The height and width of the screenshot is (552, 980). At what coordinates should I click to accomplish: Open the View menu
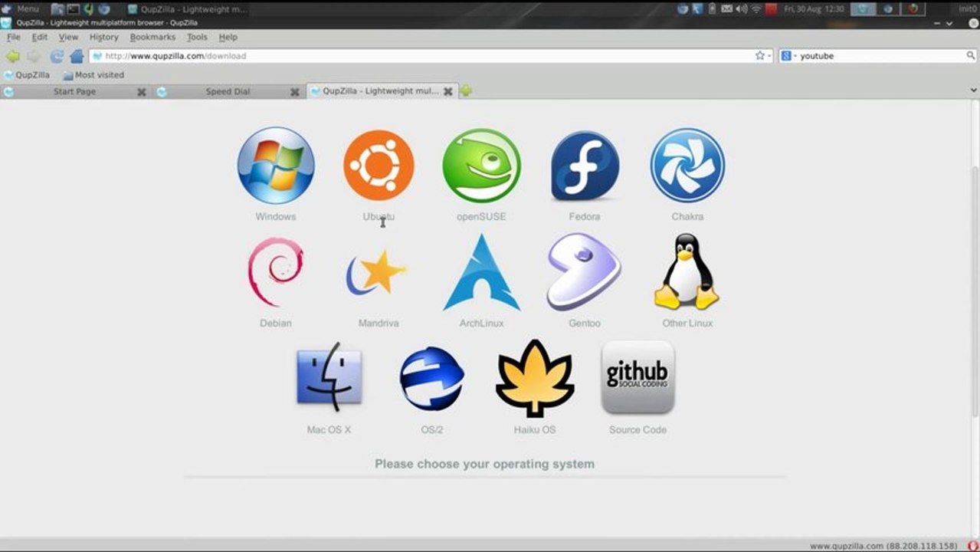click(x=68, y=37)
